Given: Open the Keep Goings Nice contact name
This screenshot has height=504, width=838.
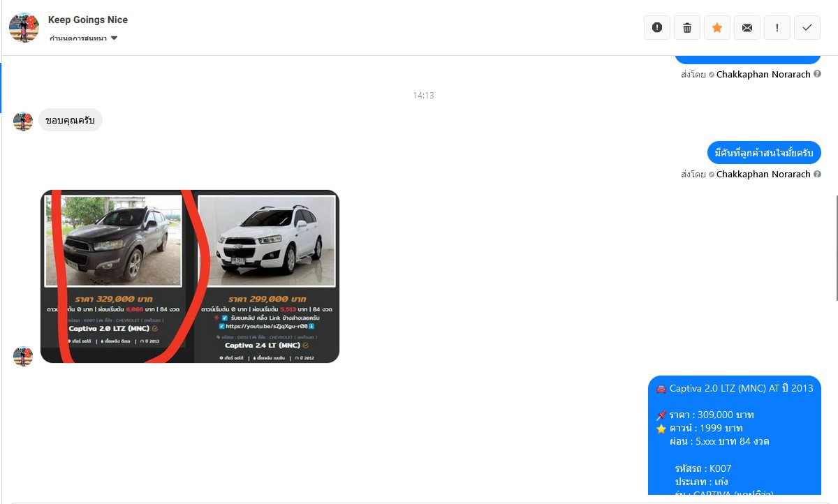Looking at the screenshot, I should (x=88, y=20).
